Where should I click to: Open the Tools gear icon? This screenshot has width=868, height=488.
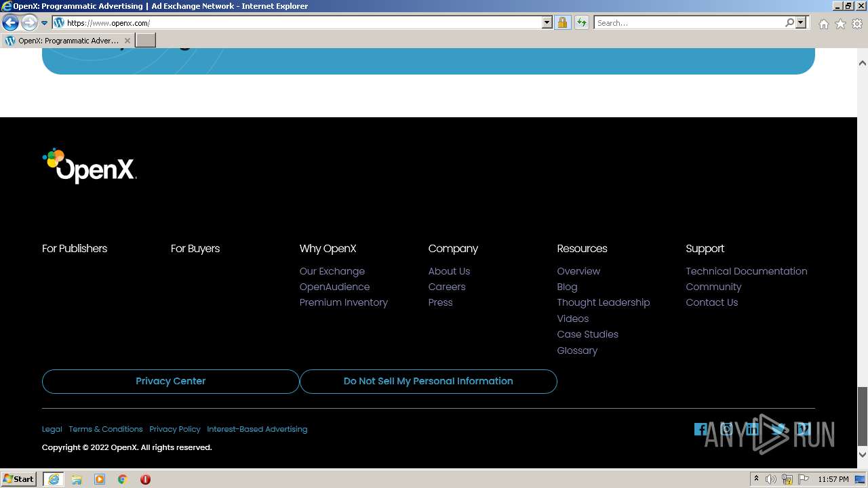(x=857, y=24)
